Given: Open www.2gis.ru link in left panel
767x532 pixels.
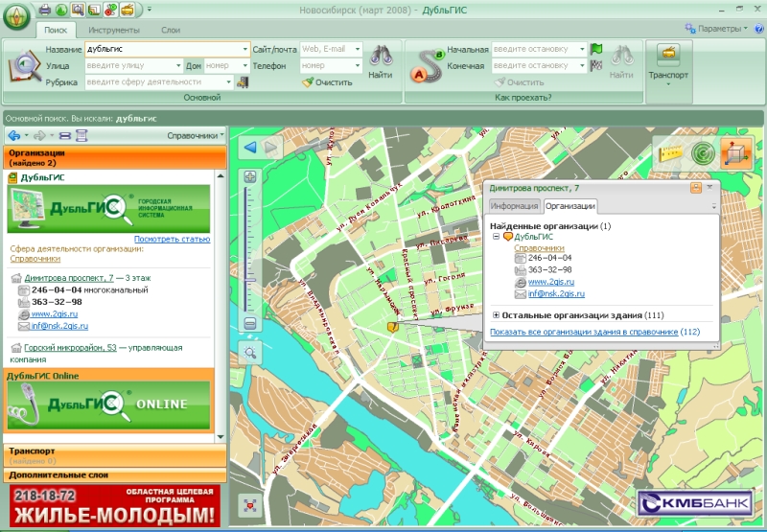Looking at the screenshot, I should [x=55, y=313].
